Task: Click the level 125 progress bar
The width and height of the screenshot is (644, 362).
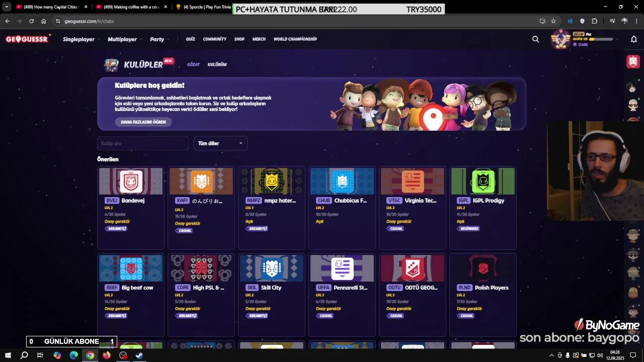Action: pos(601,39)
